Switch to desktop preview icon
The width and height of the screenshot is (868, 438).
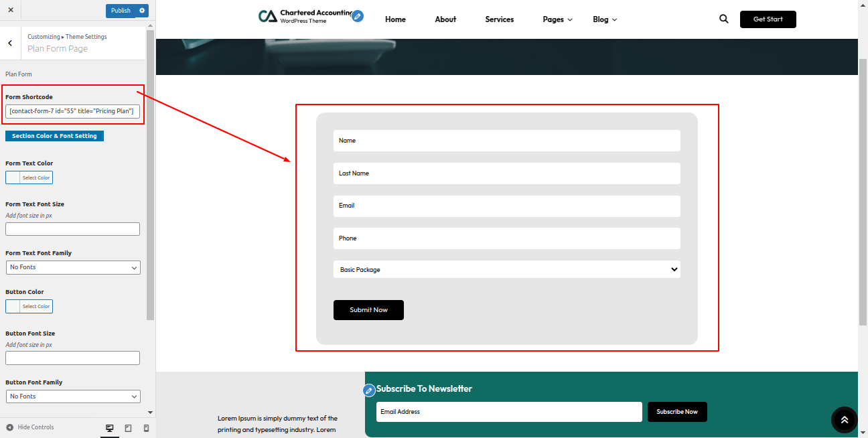coord(110,428)
